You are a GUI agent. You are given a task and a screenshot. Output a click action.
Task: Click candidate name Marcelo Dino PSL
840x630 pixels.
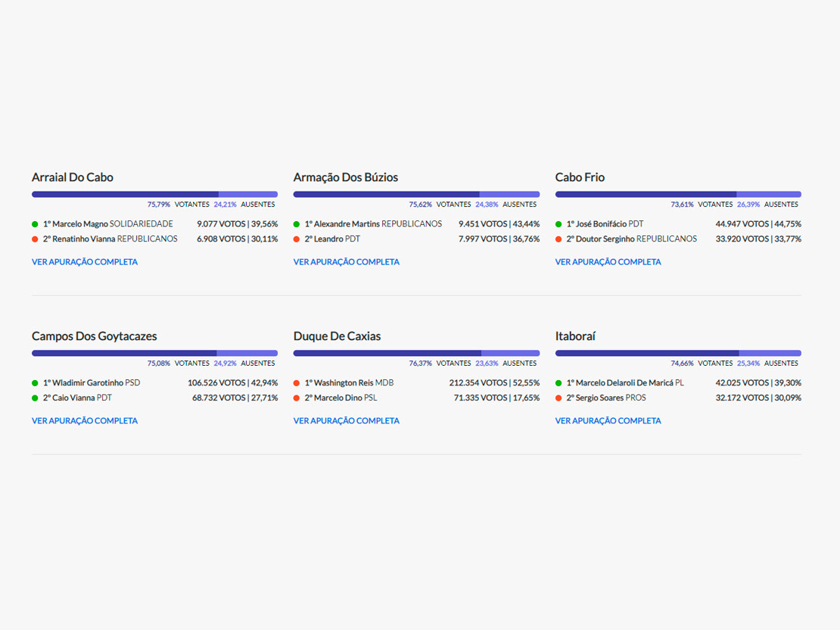point(341,398)
